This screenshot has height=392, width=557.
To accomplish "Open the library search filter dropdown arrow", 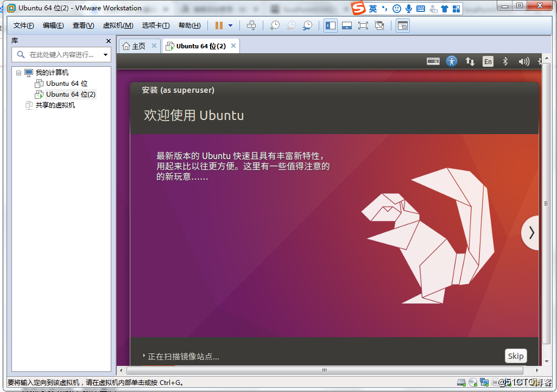I will pos(105,55).
